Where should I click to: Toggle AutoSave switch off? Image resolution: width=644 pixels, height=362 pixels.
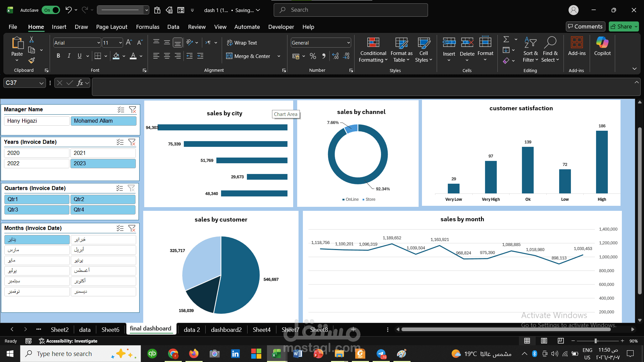pyautogui.click(x=51, y=10)
